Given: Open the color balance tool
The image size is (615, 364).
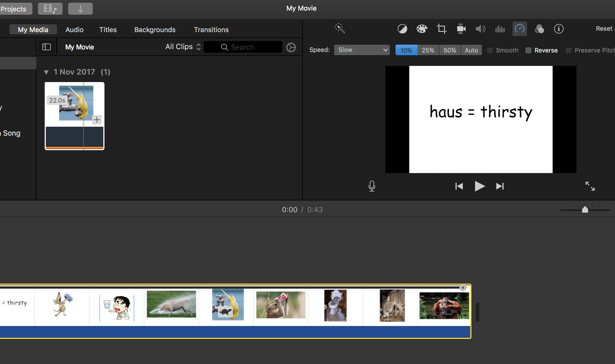Looking at the screenshot, I should [x=402, y=29].
